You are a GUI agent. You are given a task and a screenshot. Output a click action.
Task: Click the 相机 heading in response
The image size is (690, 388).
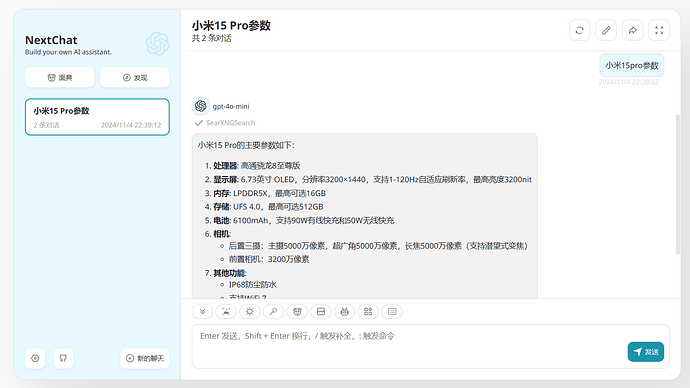222,234
